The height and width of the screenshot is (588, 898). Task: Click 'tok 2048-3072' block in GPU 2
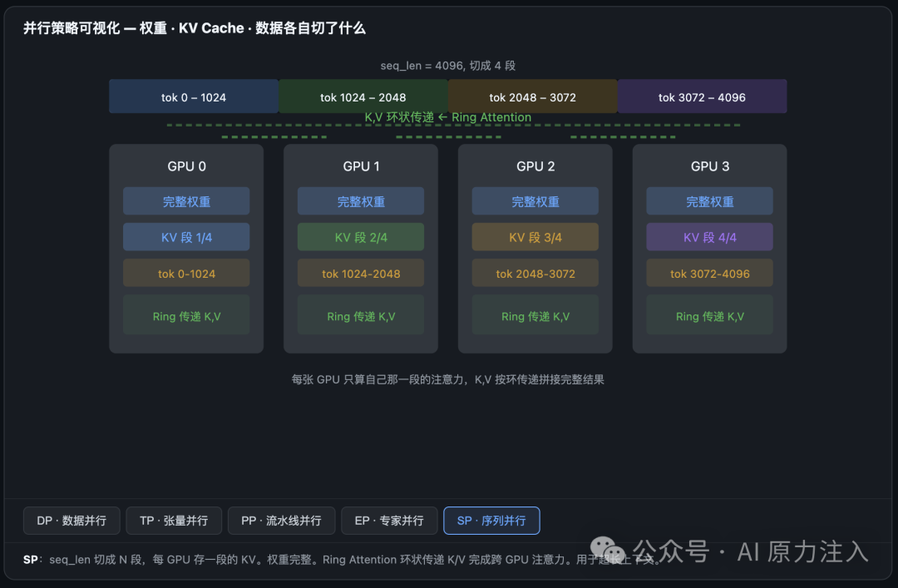click(535, 273)
